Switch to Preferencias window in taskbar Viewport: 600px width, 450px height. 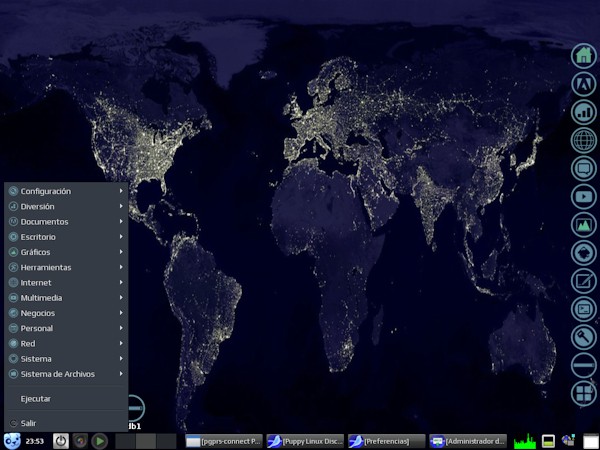387,441
